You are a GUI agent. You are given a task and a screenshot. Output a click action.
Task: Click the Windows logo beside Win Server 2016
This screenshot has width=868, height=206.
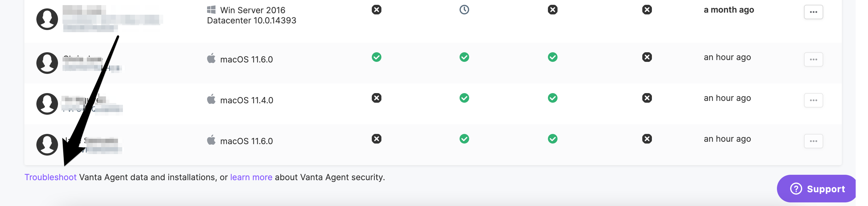point(211,10)
